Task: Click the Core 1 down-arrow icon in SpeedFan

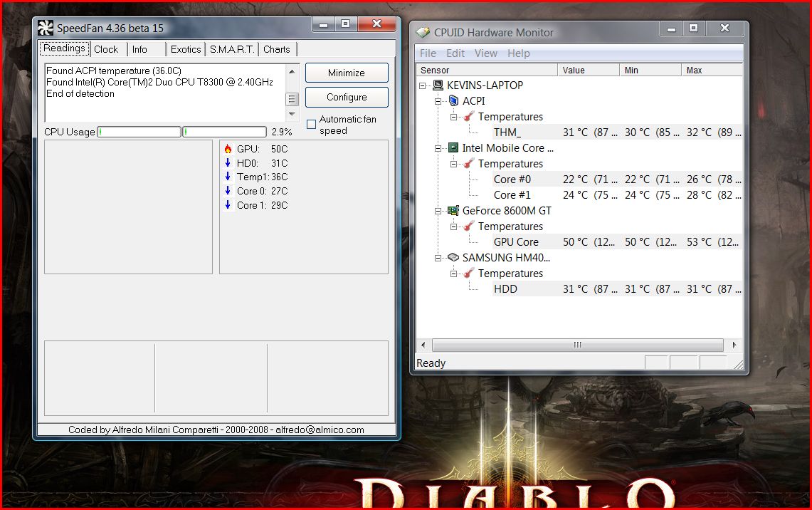Action: (228, 204)
